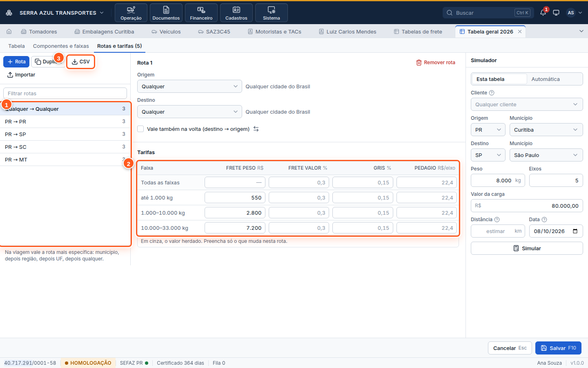
Task: Open notifications bell
Action: tap(543, 13)
